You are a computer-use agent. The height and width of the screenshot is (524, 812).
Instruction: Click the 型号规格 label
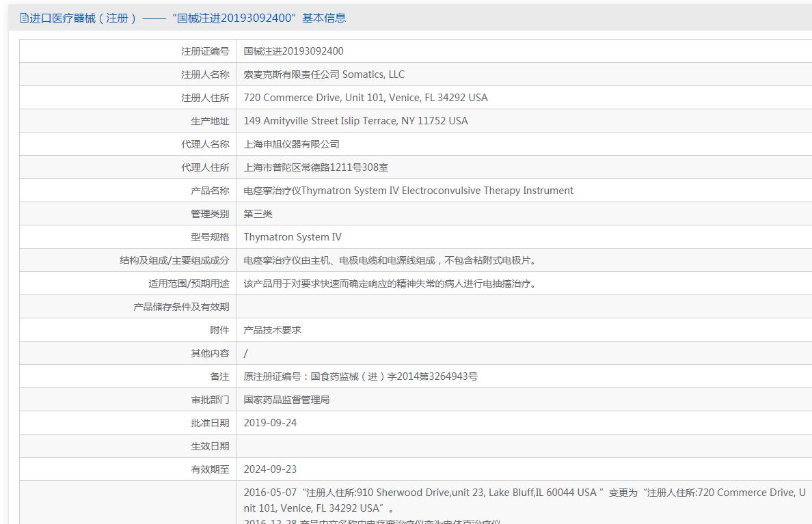coord(210,238)
